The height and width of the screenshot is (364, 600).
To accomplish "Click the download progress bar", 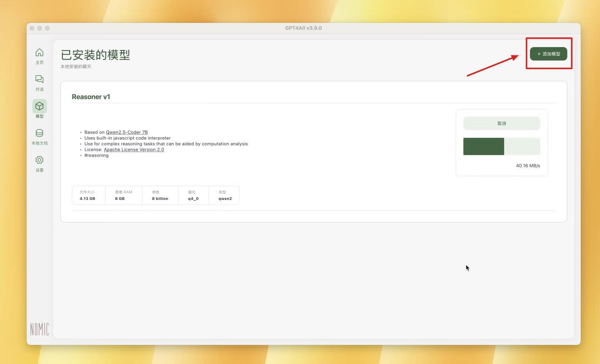I will (502, 146).
